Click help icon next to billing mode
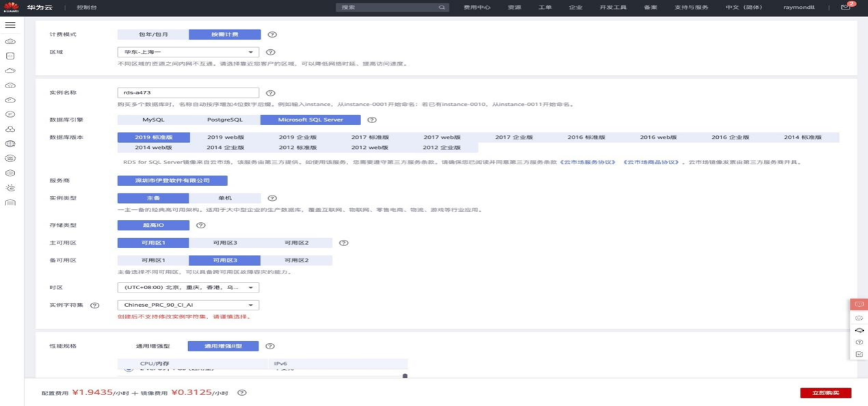868x406 pixels. [272, 34]
